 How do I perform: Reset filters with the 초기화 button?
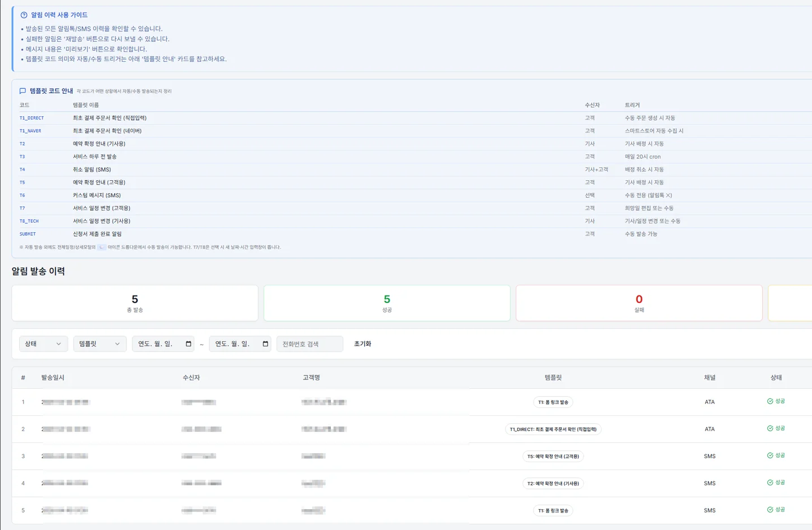(362, 344)
